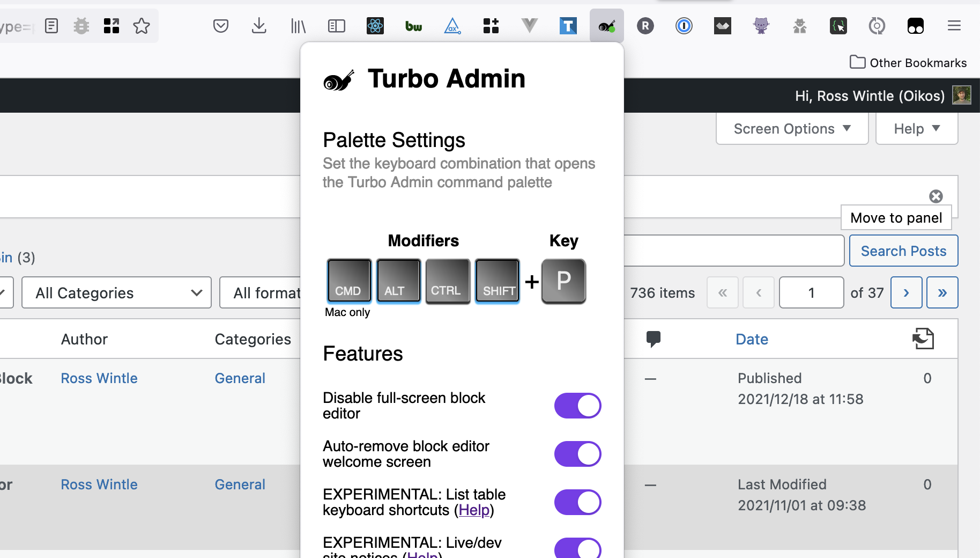
Task: Click the Pocket save icon
Action: pos(220,26)
